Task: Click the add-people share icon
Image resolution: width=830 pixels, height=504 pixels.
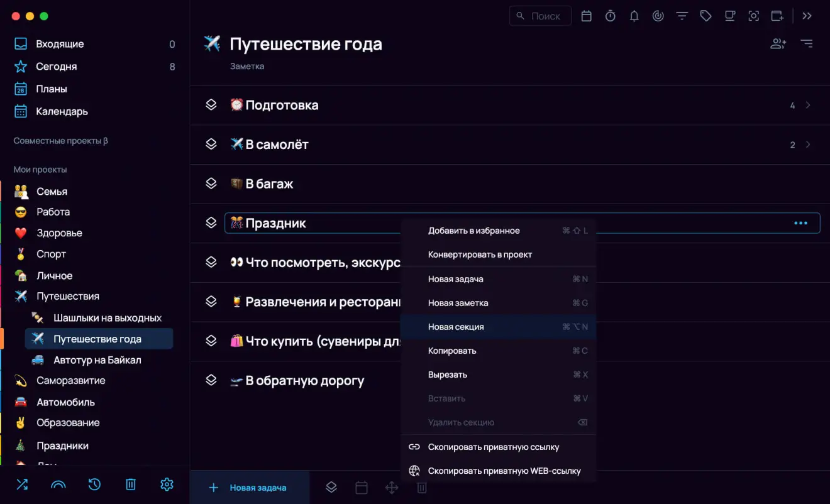Action: [778, 43]
